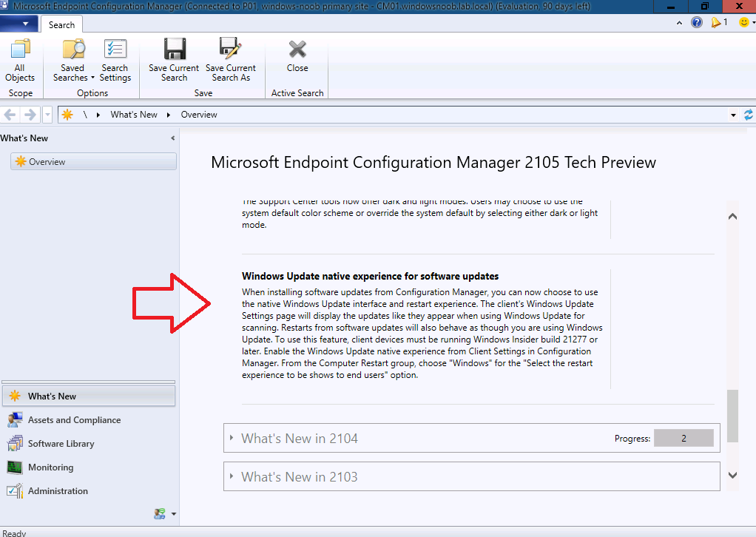The height and width of the screenshot is (537, 756).
Task: Click What's New in the breadcrumb
Action: (134, 115)
